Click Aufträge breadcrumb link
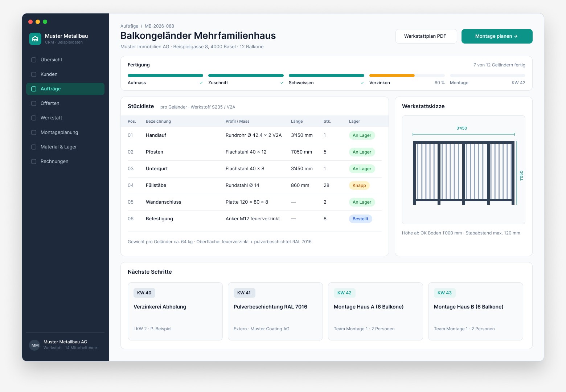 [x=129, y=26]
